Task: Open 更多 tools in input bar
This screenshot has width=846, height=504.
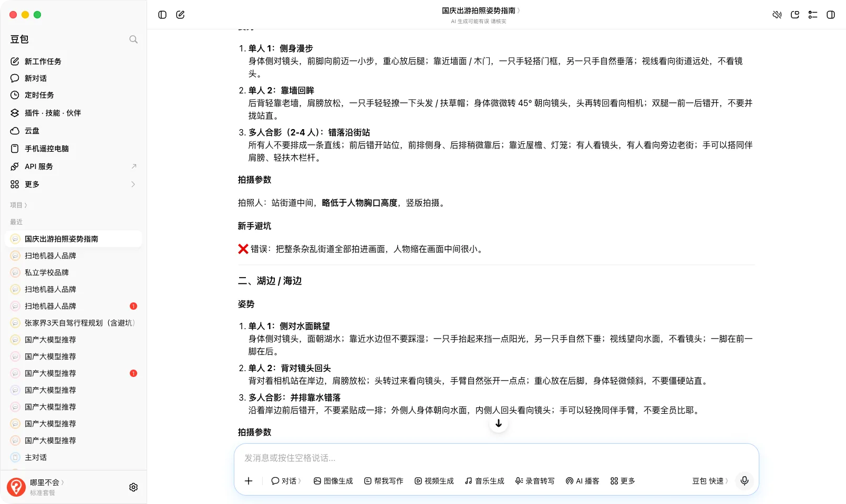Action: pyautogui.click(x=623, y=481)
